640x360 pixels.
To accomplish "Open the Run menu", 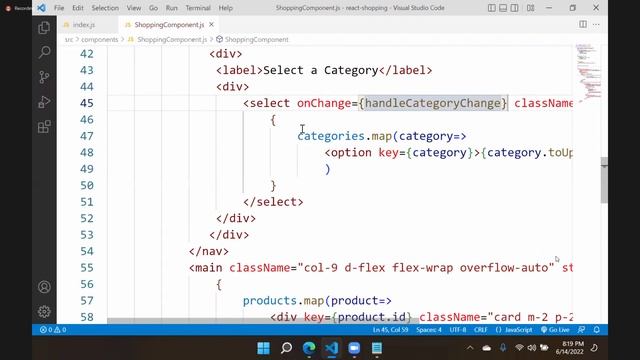I will [171, 8].
